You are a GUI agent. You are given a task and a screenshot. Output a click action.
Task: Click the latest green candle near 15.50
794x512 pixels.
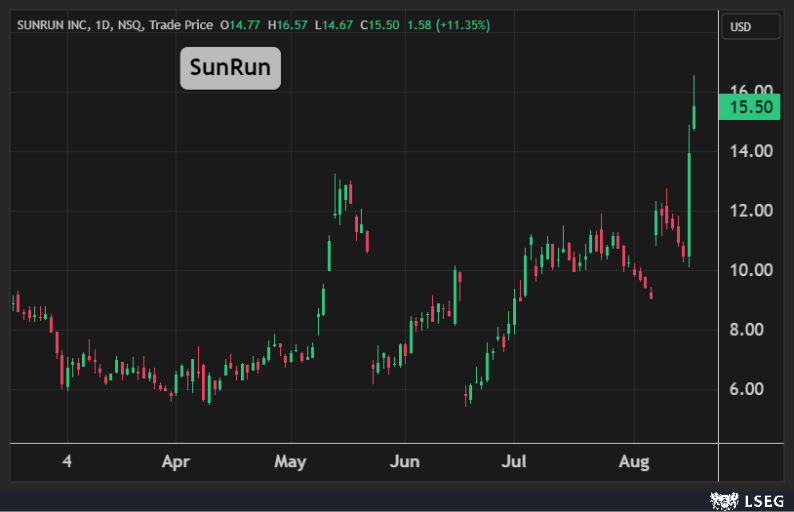[694, 116]
